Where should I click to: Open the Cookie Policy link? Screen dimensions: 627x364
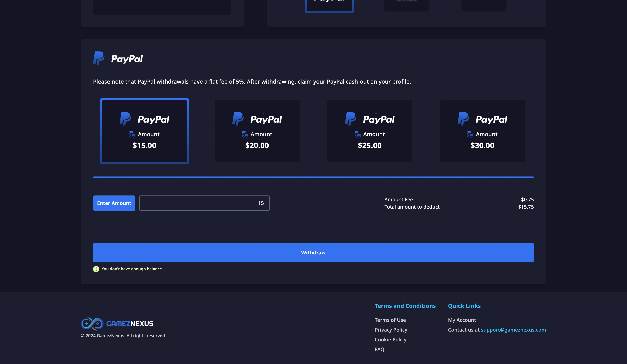pyautogui.click(x=390, y=340)
